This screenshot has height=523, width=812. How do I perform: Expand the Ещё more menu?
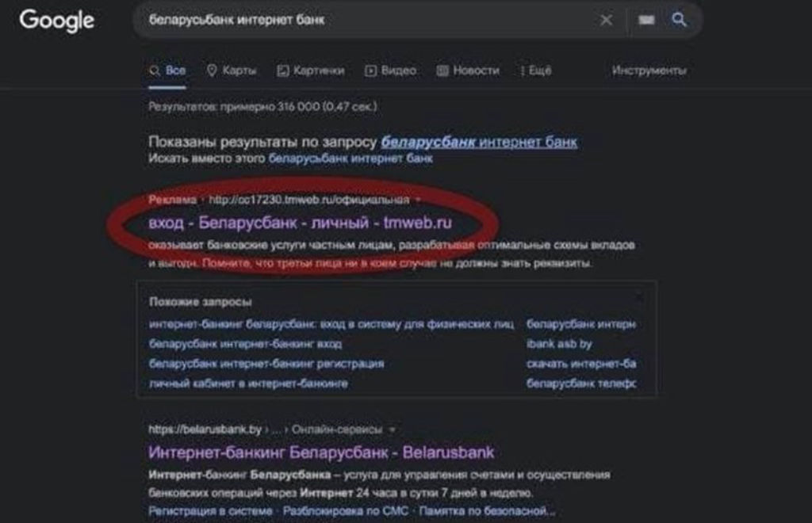click(x=535, y=71)
